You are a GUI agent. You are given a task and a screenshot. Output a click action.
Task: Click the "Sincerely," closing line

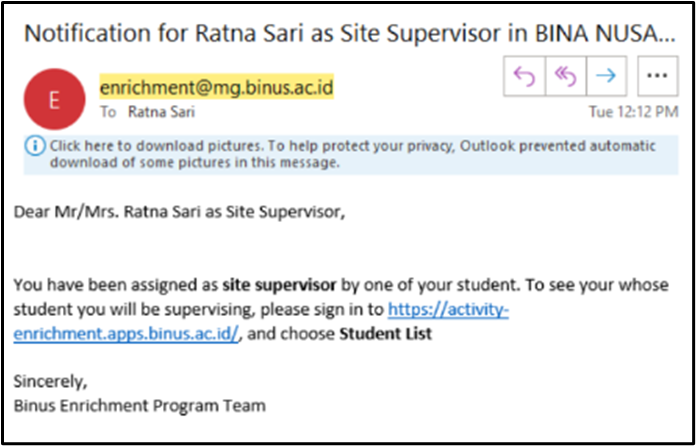tap(51, 382)
